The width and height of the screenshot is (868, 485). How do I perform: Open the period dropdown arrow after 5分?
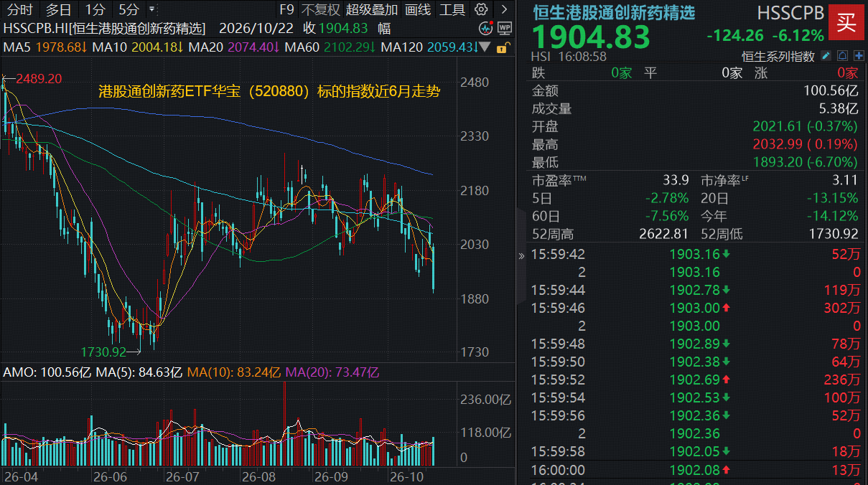pyautogui.click(x=151, y=9)
